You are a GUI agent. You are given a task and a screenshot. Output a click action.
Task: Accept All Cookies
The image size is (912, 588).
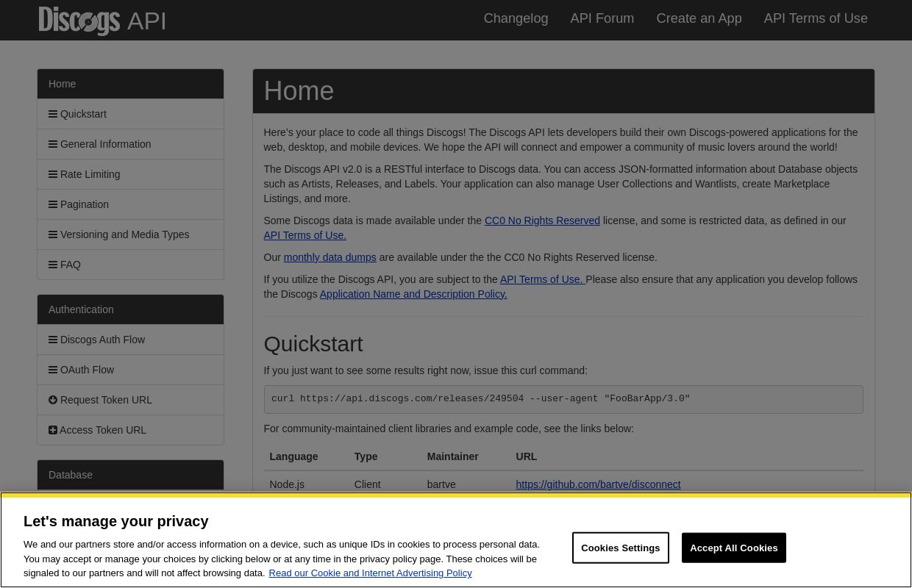734,548
